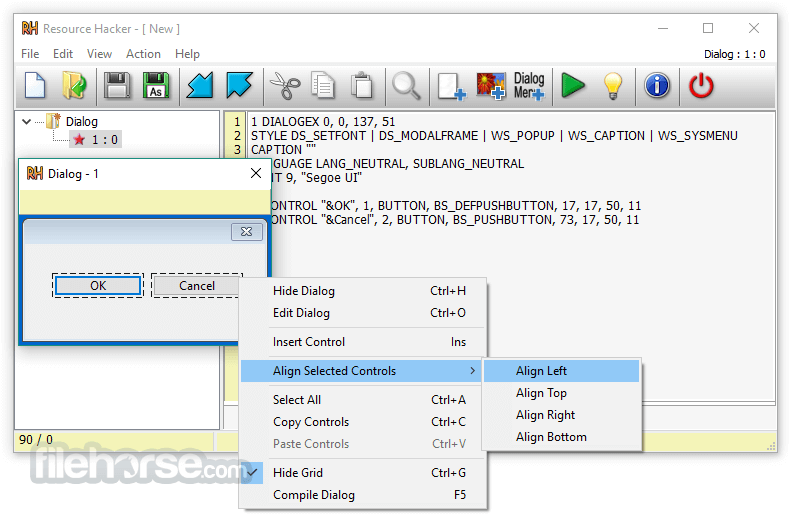Choose Select All in context menu
Viewport: 791px width, 514px height.
click(363, 400)
